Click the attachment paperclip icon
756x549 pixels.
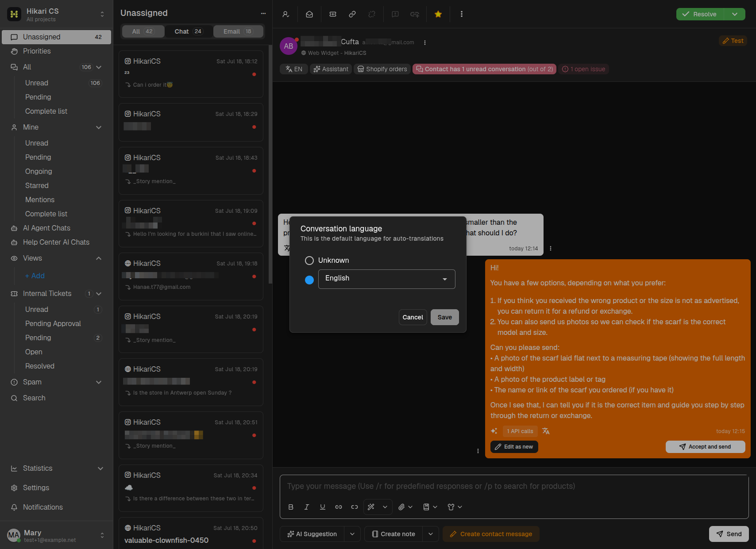tap(401, 507)
